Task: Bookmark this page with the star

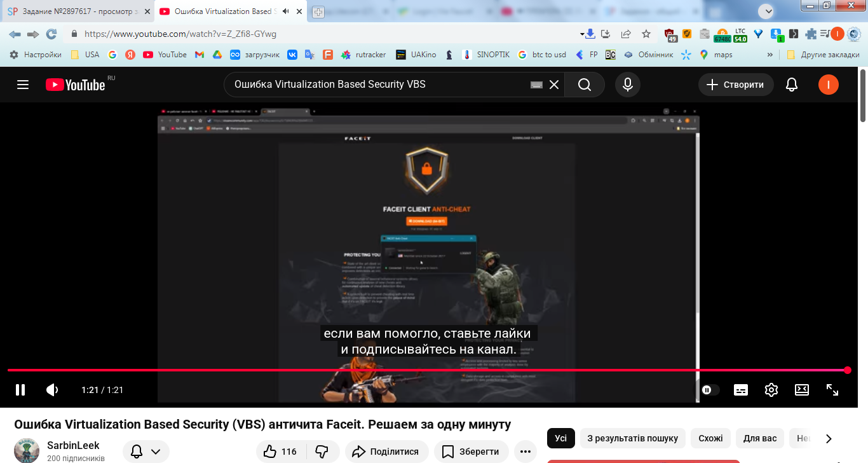Action: [646, 34]
